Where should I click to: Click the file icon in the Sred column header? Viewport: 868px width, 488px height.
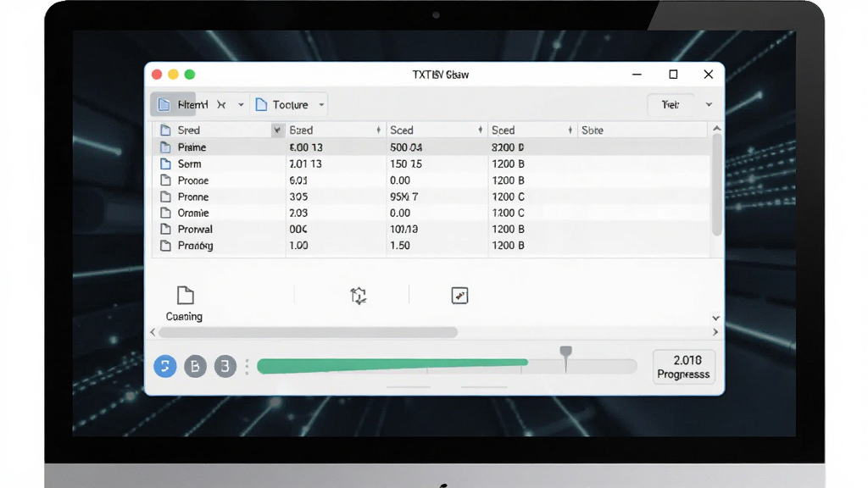coord(165,130)
